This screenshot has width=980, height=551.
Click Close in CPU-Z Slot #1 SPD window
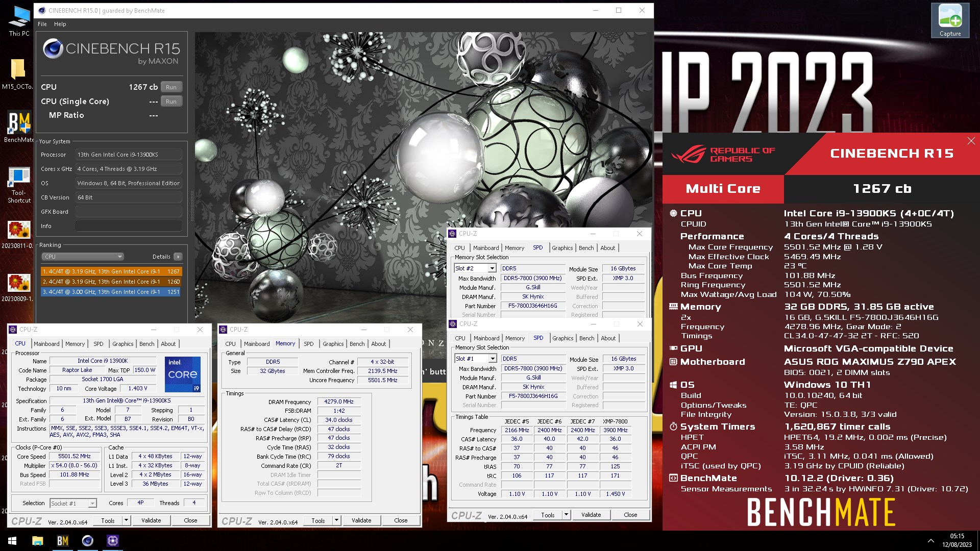pyautogui.click(x=630, y=515)
